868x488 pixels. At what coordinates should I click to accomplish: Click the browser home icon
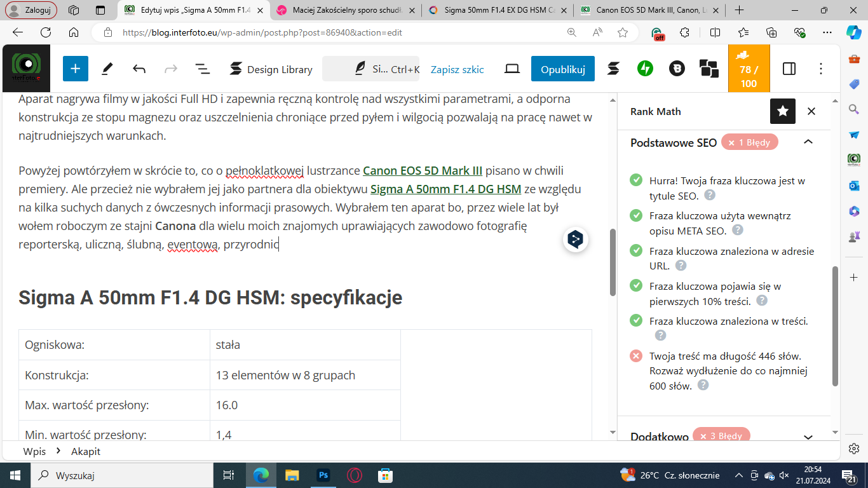pyautogui.click(x=74, y=32)
